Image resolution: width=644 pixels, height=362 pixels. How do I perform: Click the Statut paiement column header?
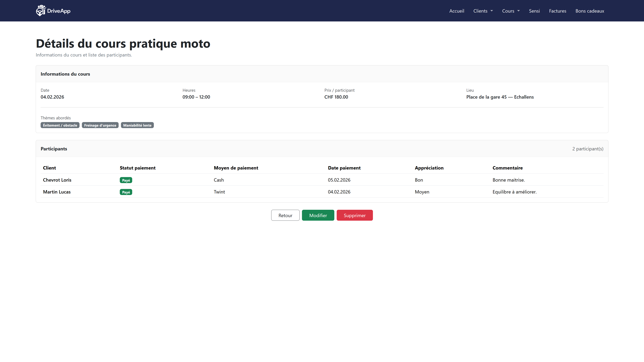point(138,168)
